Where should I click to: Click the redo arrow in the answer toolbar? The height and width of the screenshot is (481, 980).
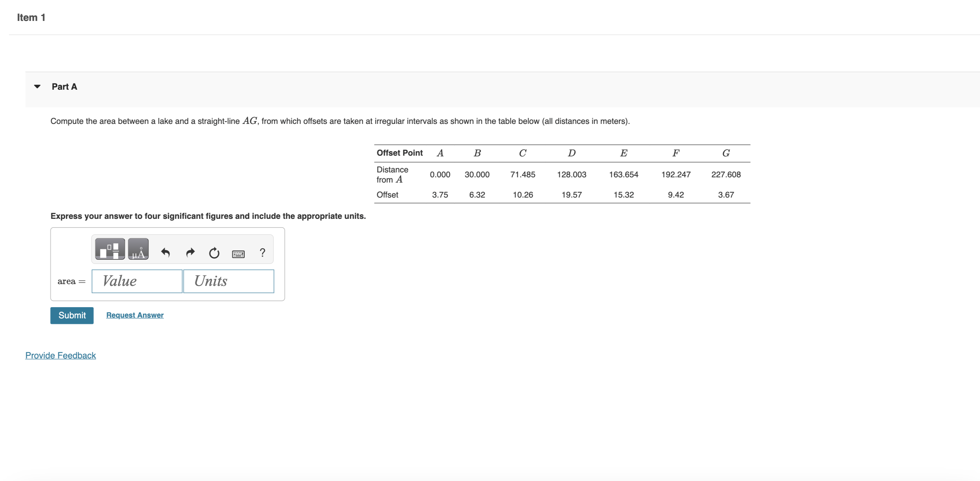click(x=190, y=252)
